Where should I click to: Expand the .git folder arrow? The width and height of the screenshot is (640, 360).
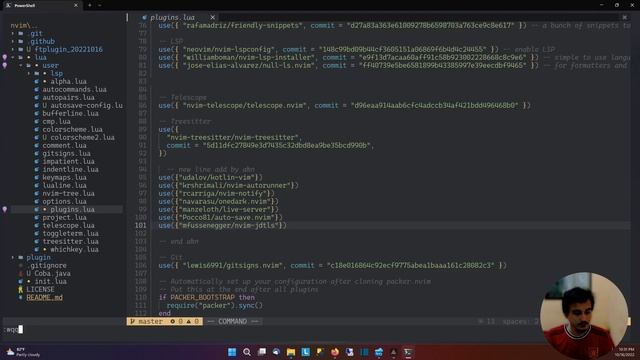pyautogui.click(x=13, y=33)
